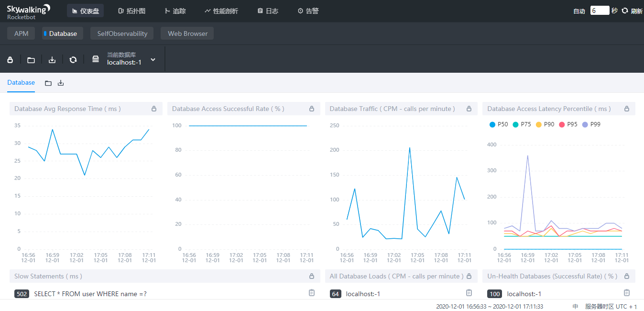
Task: Click the folder icon beside the lock
Action: [31, 60]
